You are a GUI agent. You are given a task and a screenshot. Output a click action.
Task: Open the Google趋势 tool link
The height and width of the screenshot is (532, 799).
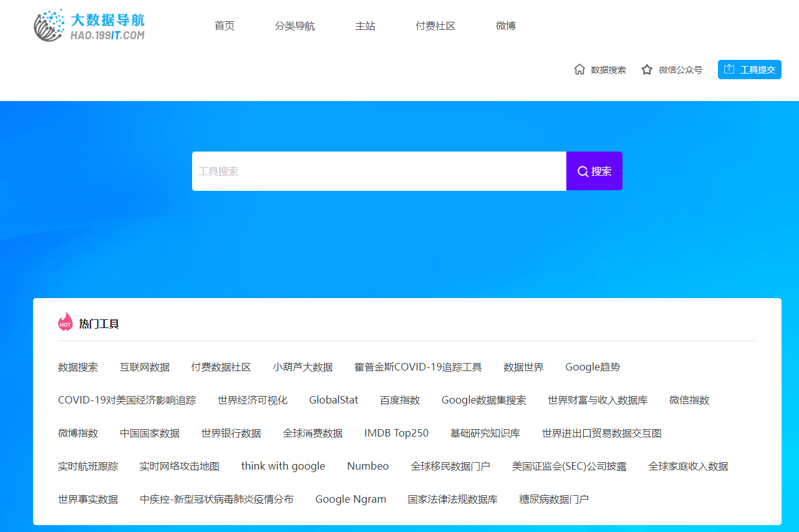592,367
